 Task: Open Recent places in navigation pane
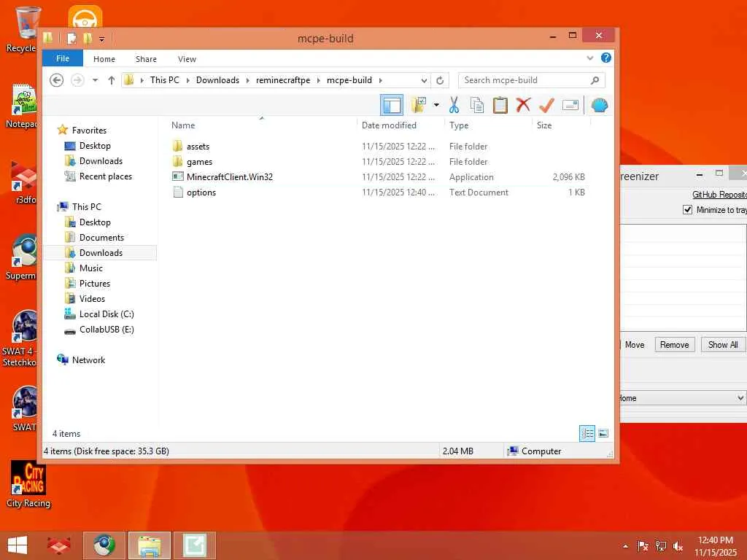tap(105, 176)
